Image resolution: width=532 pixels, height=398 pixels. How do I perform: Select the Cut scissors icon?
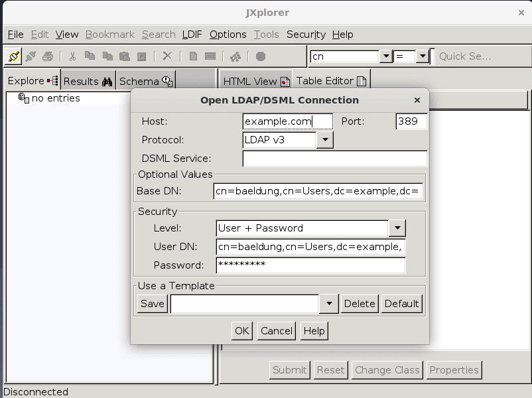(71, 56)
